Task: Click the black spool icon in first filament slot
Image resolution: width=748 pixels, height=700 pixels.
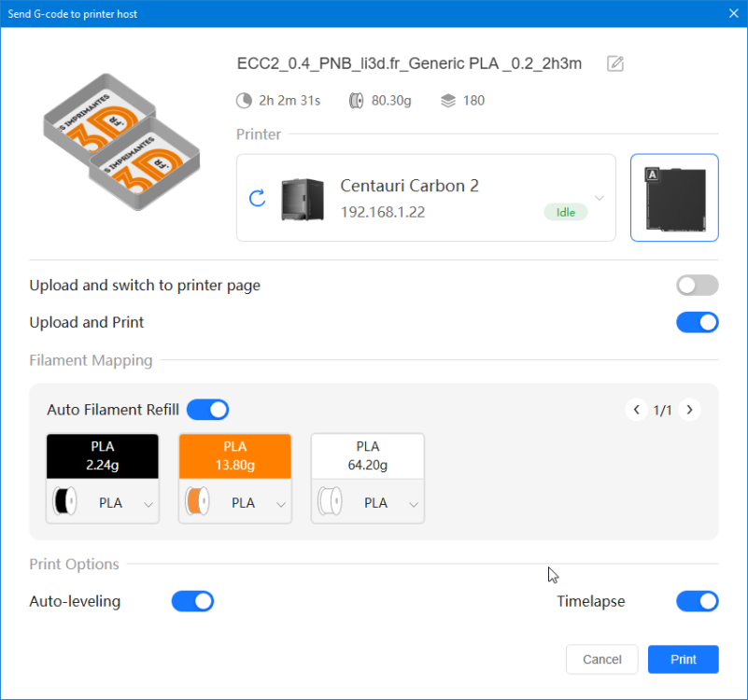Action: coord(65,501)
